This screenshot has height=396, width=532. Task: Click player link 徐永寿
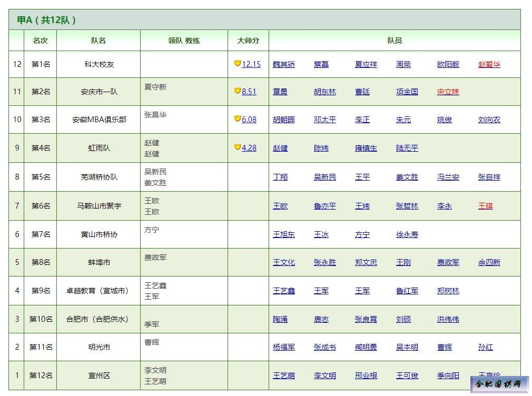click(407, 234)
